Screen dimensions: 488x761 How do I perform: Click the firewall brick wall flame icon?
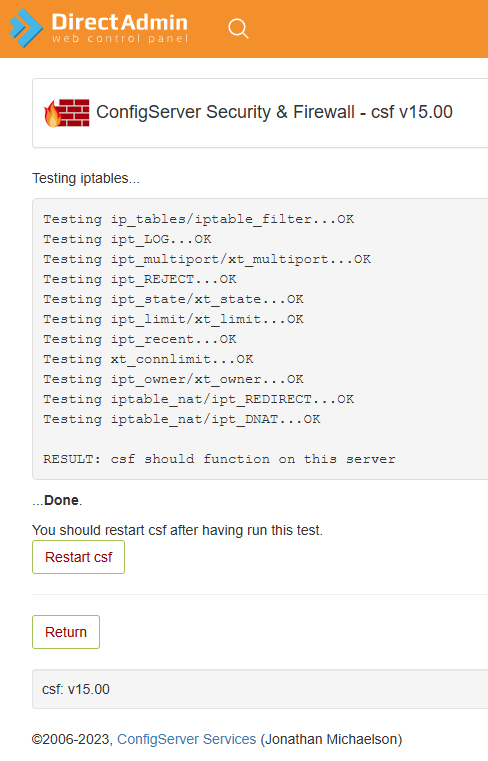click(67, 113)
